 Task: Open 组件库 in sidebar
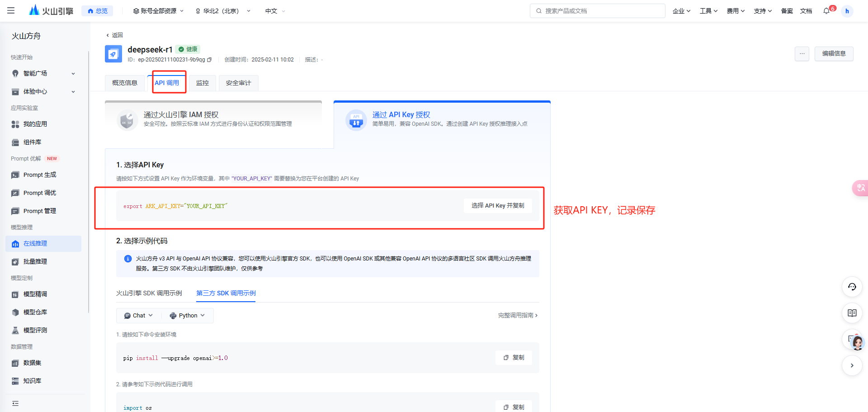[x=43, y=142]
